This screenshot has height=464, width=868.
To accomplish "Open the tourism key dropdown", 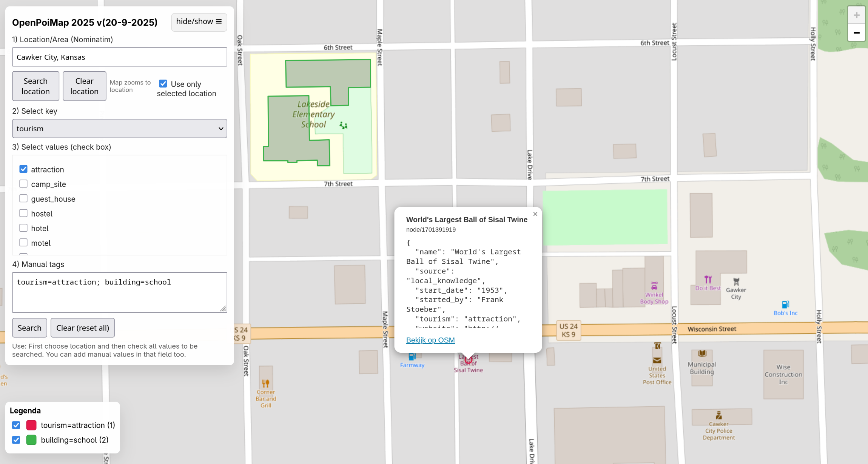I will coord(119,129).
